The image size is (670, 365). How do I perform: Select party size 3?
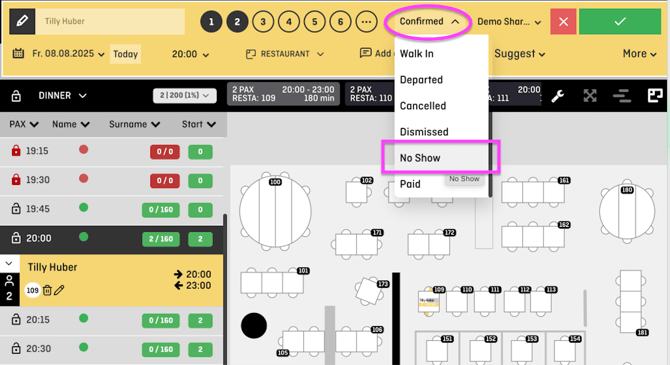(x=263, y=21)
